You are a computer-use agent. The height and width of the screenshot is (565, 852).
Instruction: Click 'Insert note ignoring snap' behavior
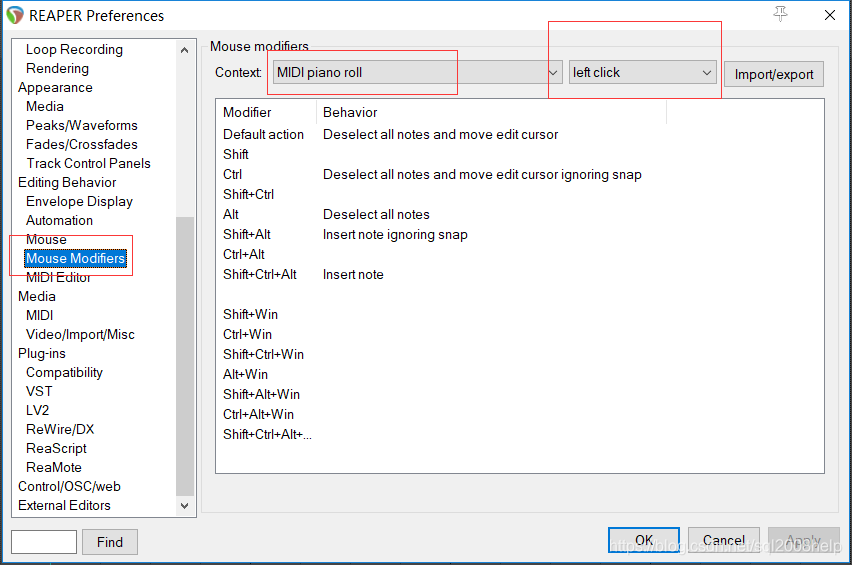(395, 235)
